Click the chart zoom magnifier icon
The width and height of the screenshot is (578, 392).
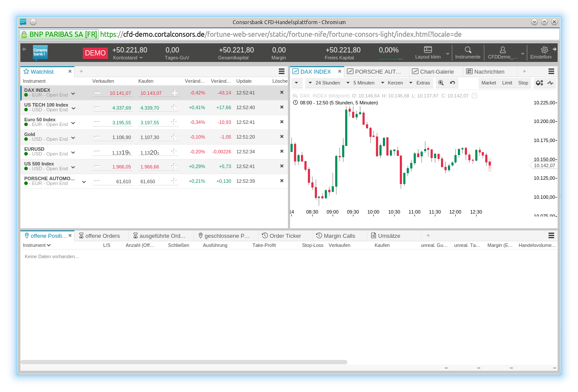click(441, 83)
